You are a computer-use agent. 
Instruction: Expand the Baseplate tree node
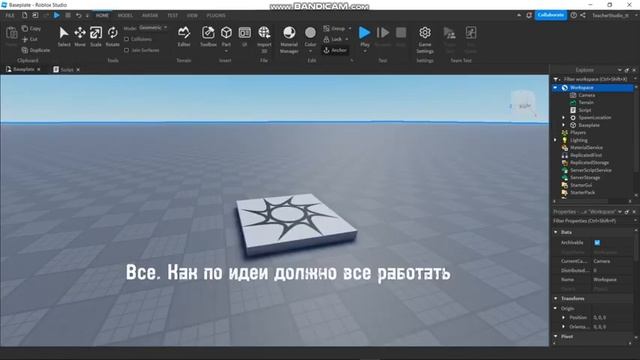coord(564,125)
